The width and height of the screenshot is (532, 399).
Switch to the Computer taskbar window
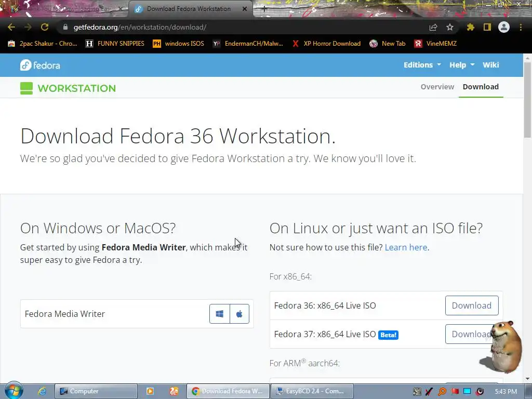point(96,391)
